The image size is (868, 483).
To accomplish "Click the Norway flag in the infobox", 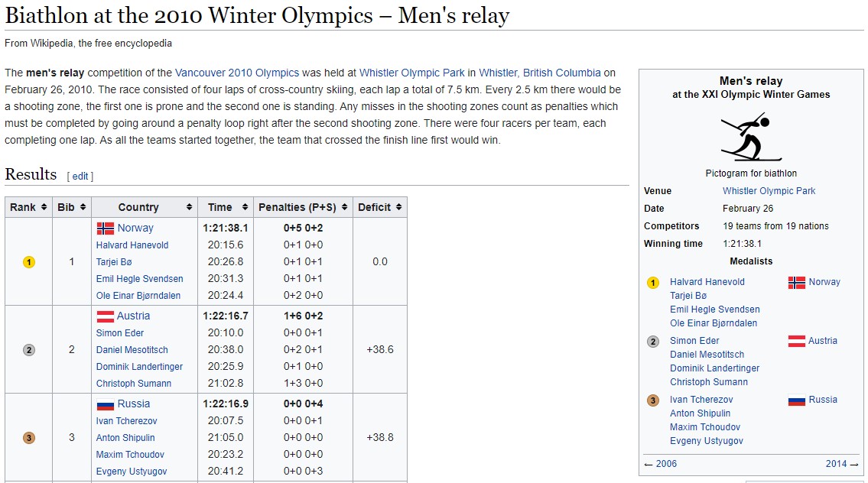I will [x=796, y=282].
